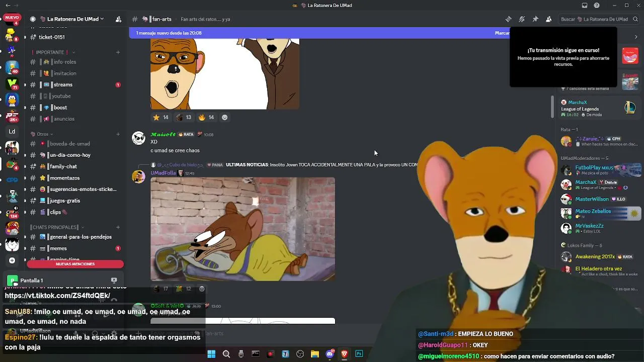Close the Pantalla 1 stream panel
644x362 pixels.
pyautogui.click(x=114, y=280)
